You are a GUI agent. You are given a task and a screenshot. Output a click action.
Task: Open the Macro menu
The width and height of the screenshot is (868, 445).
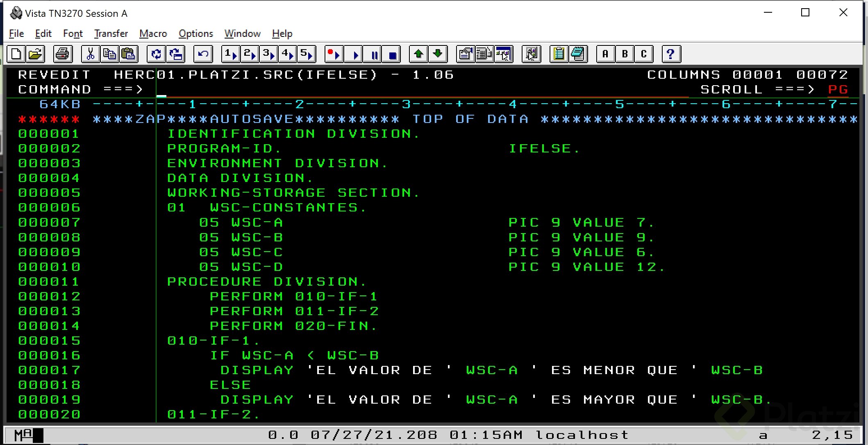153,34
